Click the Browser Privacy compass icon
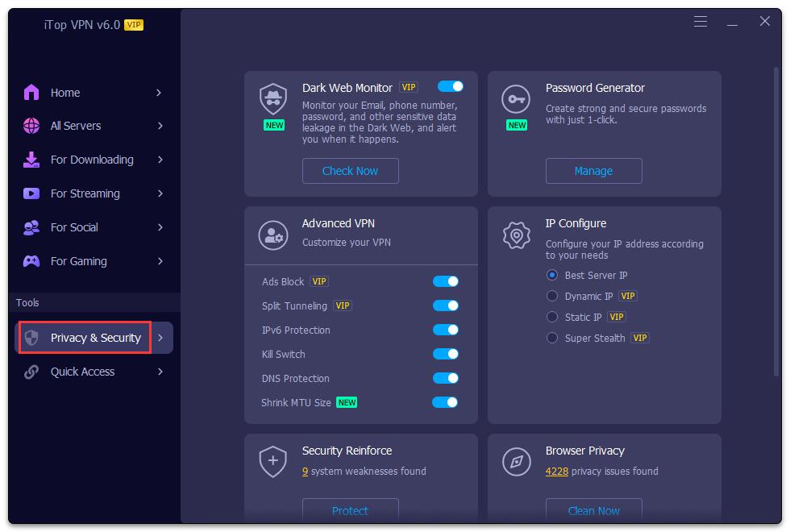The width and height of the screenshot is (790, 532). tap(517, 461)
